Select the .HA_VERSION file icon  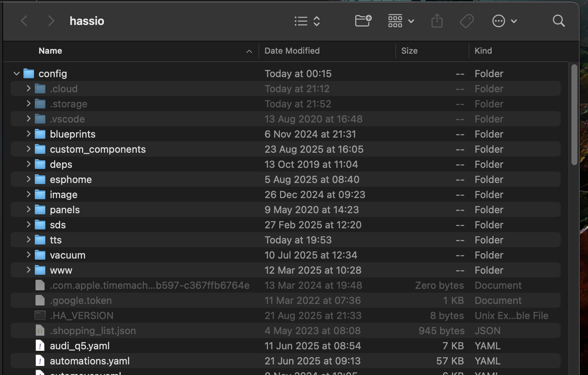coord(40,315)
